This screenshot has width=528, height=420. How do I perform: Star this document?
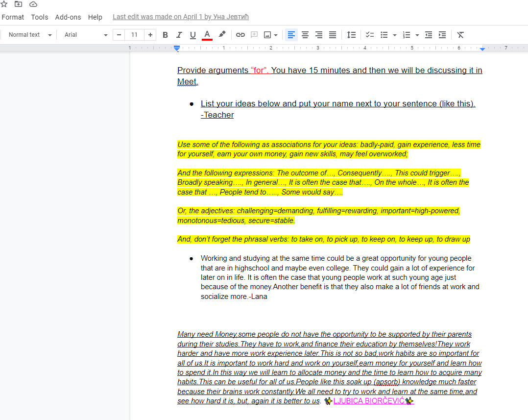(x=4, y=4)
